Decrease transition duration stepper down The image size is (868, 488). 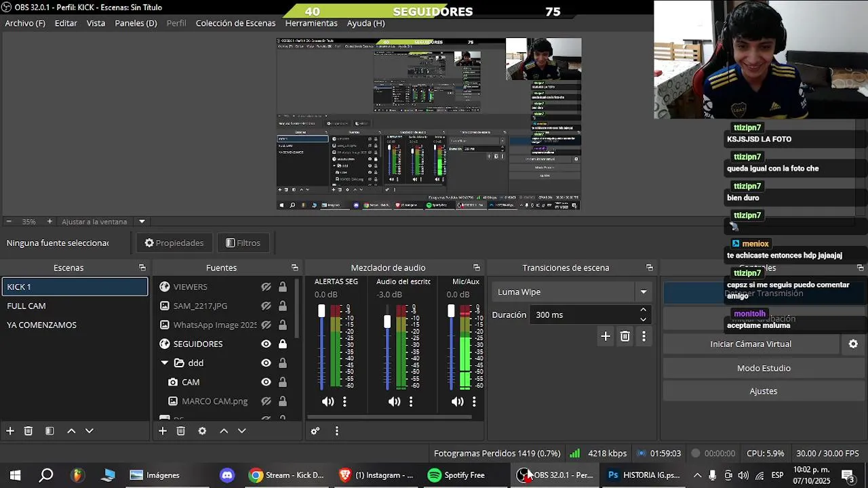coord(643,319)
